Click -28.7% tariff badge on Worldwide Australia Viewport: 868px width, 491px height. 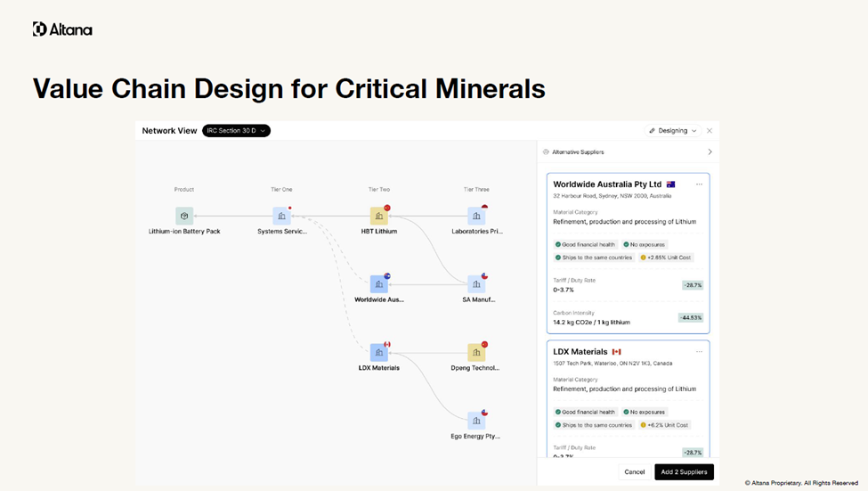pos(693,285)
